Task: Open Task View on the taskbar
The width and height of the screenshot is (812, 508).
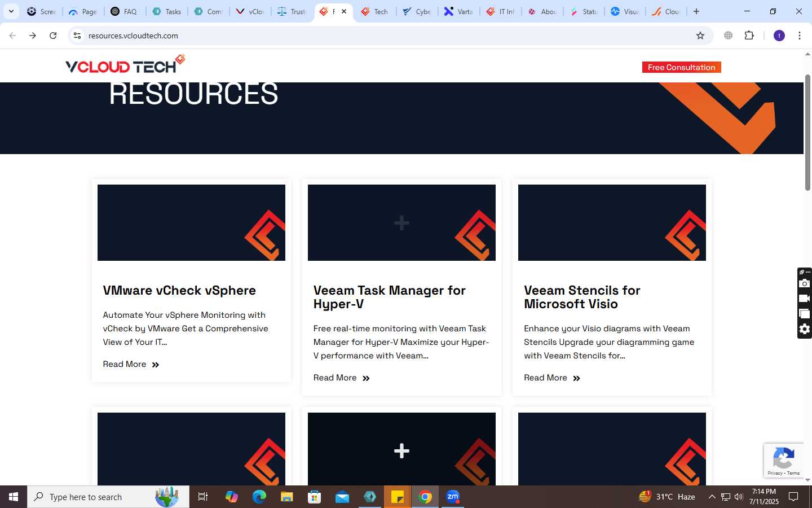Action: click(x=203, y=497)
